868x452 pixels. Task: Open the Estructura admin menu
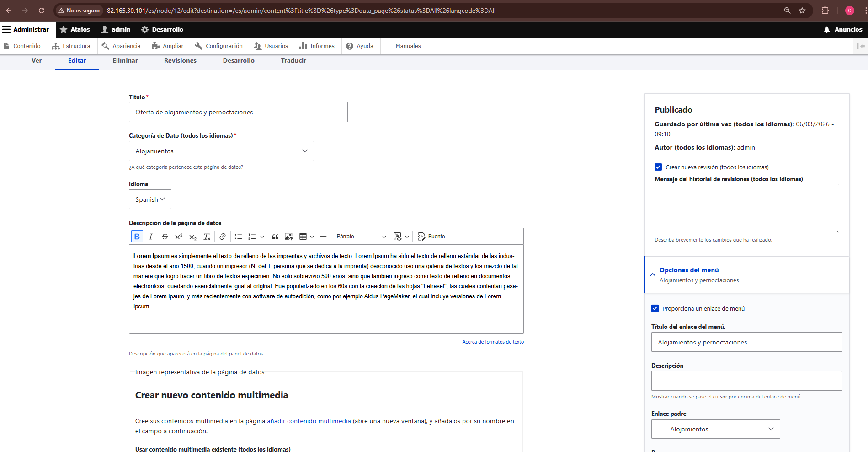pyautogui.click(x=72, y=46)
